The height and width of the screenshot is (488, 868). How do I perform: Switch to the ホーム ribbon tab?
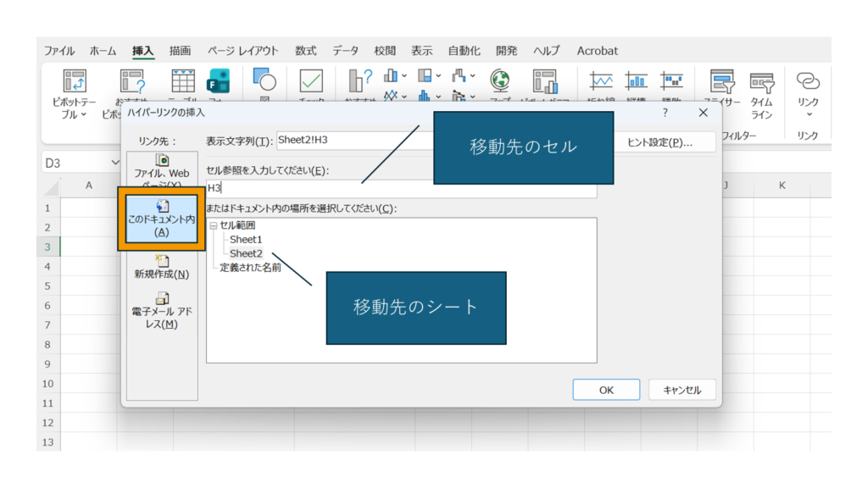[103, 51]
